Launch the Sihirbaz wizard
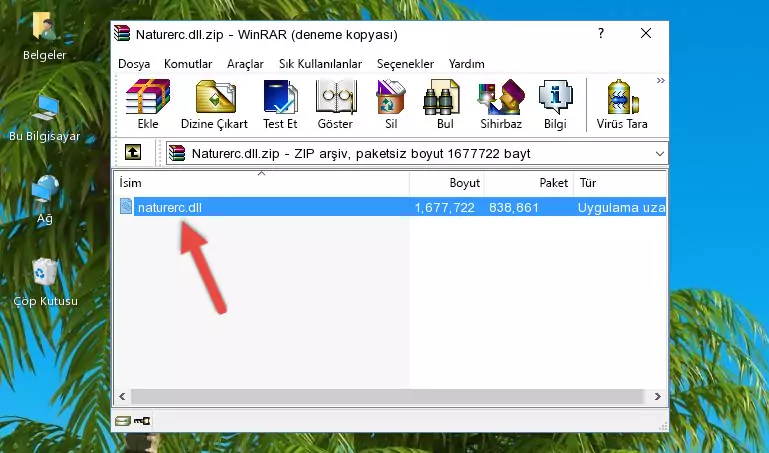Image resolution: width=769 pixels, height=453 pixels. [501, 104]
